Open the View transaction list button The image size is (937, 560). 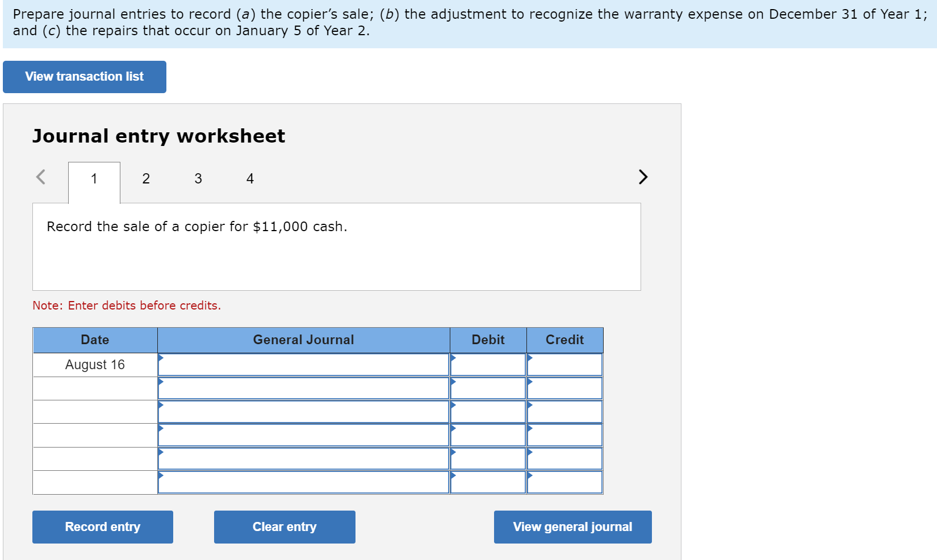coord(85,77)
